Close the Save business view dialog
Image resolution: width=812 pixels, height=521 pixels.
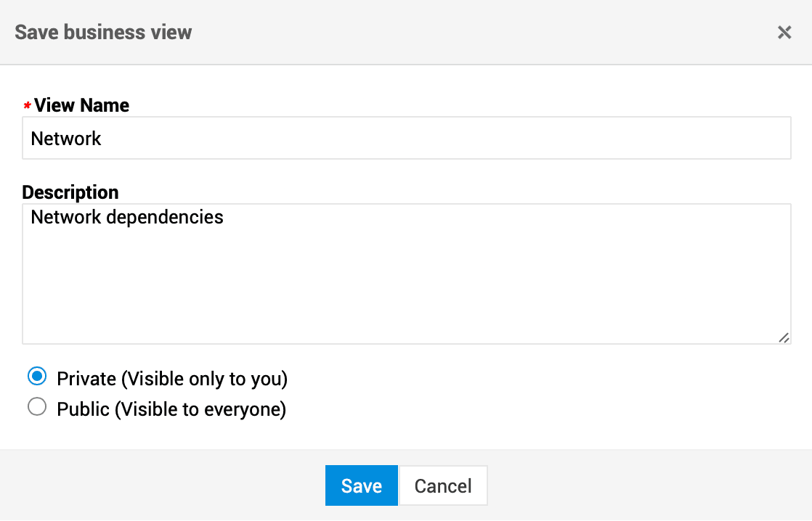click(x=784, y=32)
